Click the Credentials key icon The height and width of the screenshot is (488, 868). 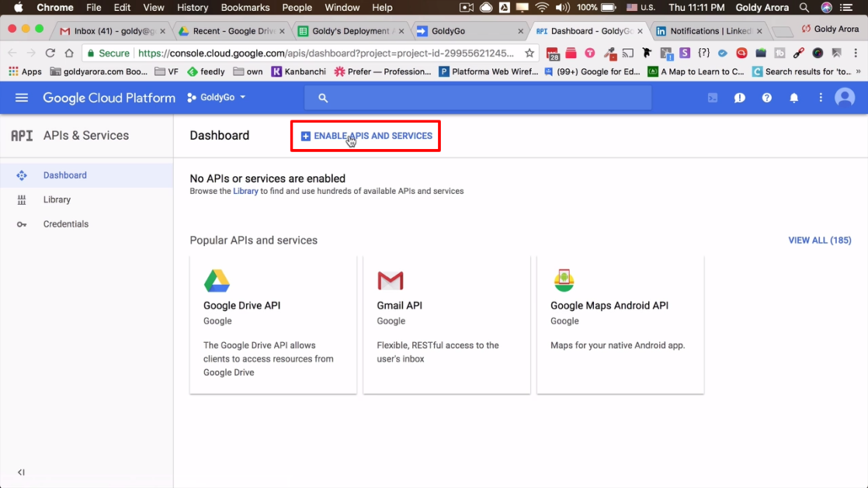[22, 224]
